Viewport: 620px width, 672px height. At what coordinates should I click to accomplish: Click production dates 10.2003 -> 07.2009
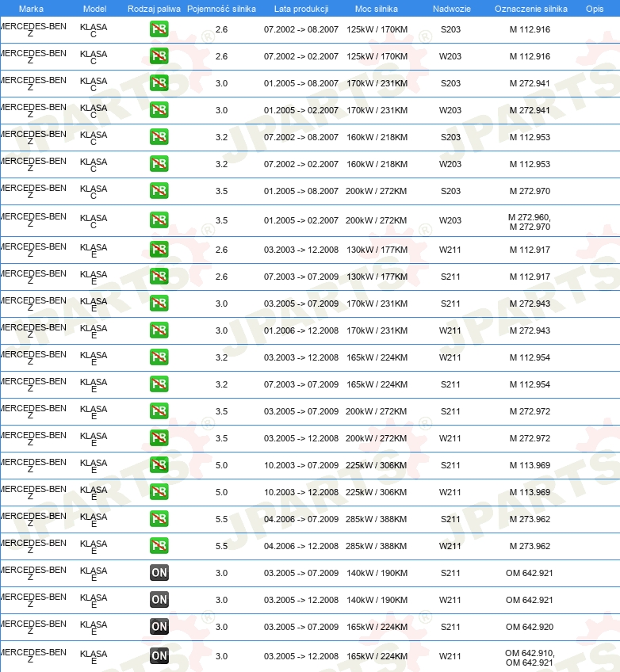(301, 465)
